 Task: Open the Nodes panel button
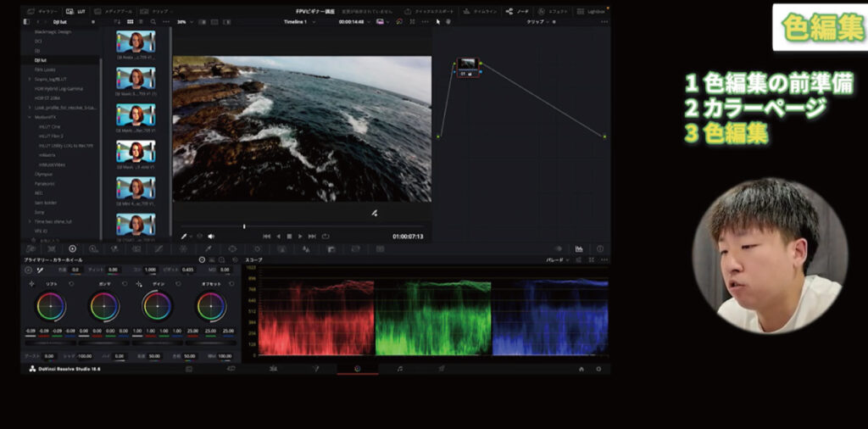516,11
